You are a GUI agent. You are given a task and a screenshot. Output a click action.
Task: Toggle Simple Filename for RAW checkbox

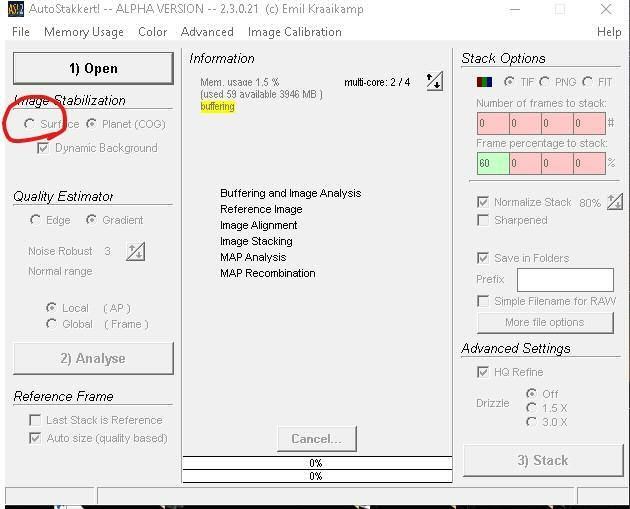tap(483, 301)
